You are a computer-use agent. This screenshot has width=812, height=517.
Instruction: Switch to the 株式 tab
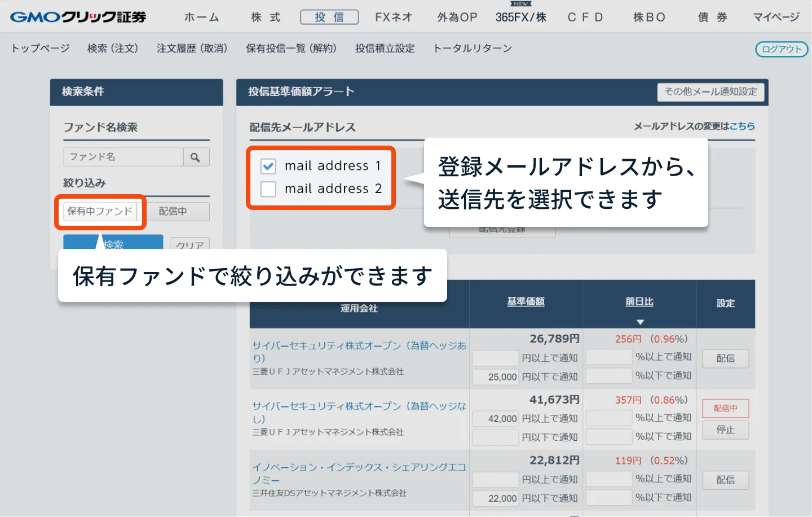pyautogui.click(x=264, y=17)
